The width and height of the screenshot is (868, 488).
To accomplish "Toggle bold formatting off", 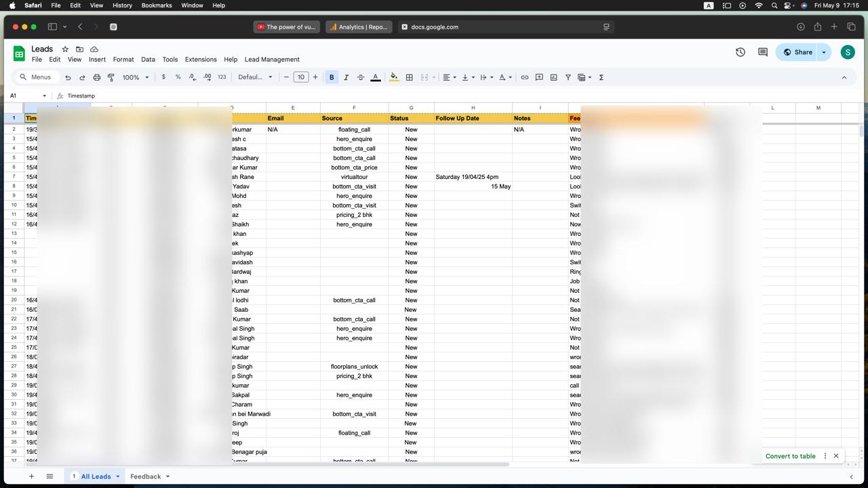I will (x=331, y=77).
